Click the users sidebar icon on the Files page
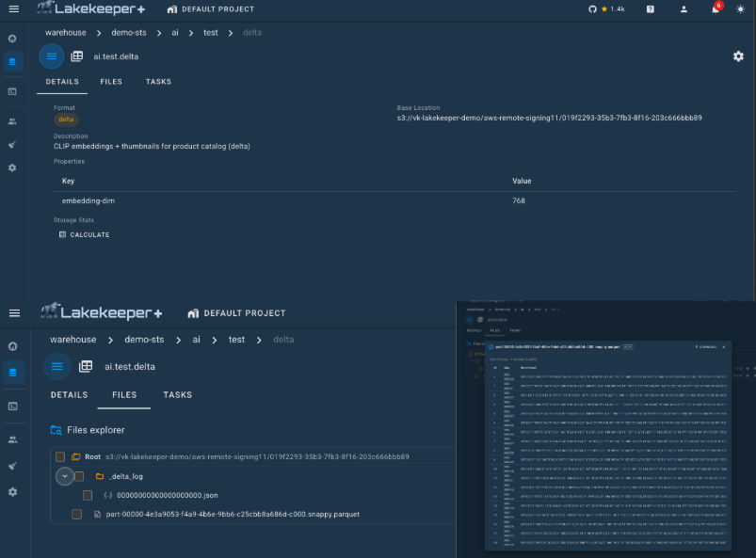The width and height of the screenshot is (756, 558). (13, 439)
